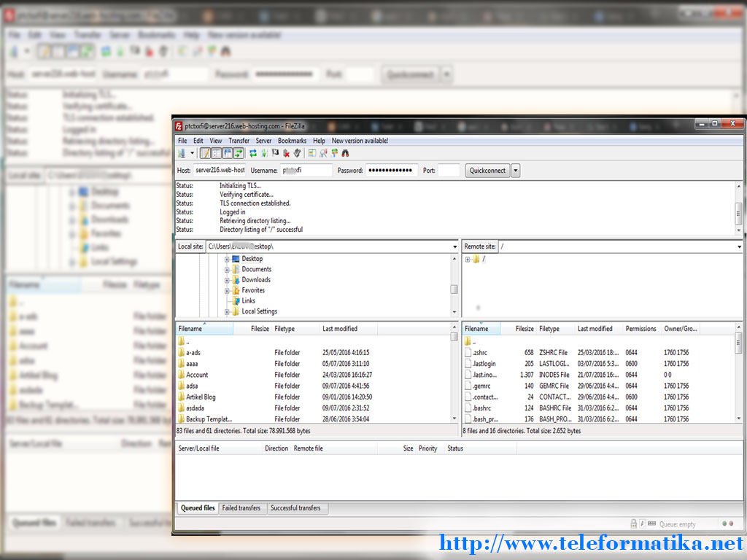Toggle synchronized browsing
Screen dimensions: 747x560
334,152
